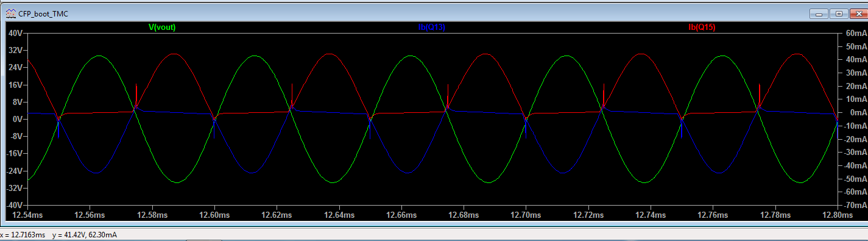Select the Ib(Q13) trace label

click(431, 27)
